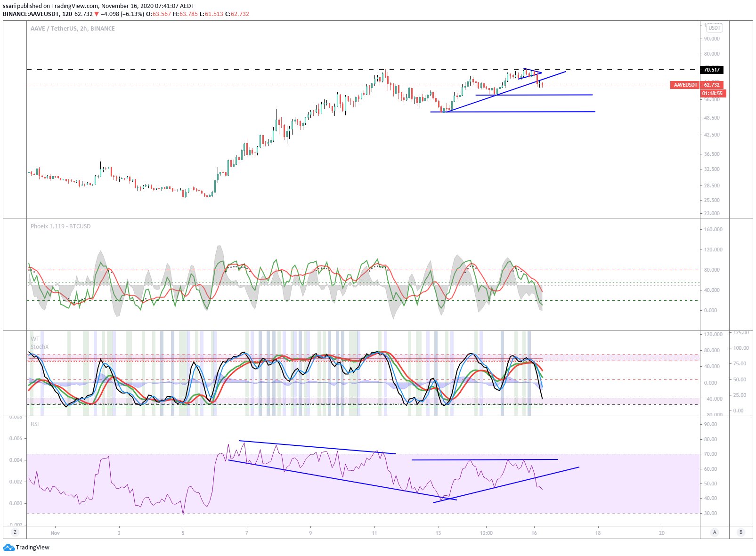756x556 pixels.
Task: Click the 30.00 label on RSI axis
Action: point(710,513)
